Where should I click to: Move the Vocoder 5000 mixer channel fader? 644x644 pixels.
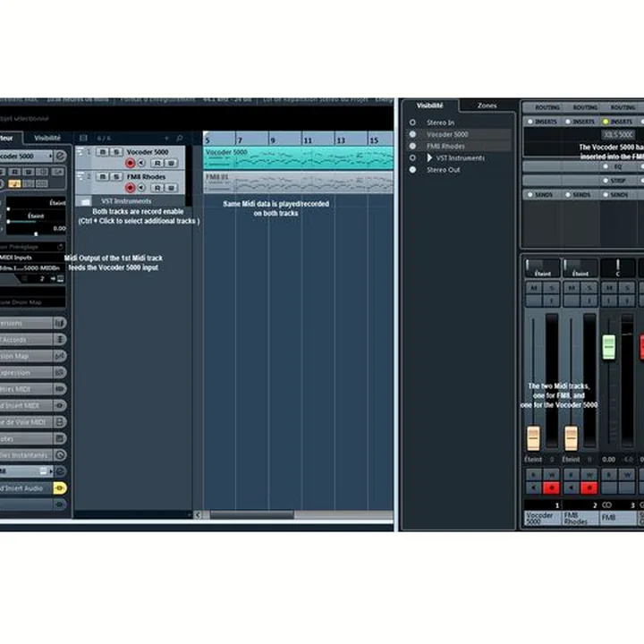coord(533,437)
